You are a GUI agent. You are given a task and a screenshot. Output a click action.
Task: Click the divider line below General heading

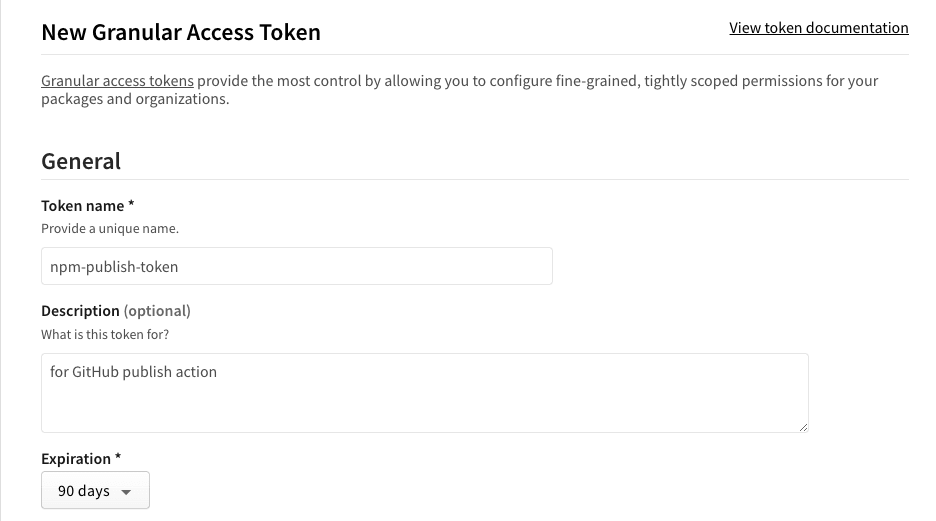tap(475, 179)
